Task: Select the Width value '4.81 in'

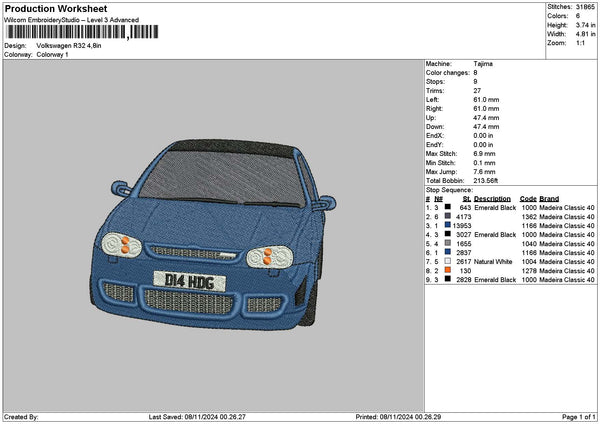Action: pos(585,34)
